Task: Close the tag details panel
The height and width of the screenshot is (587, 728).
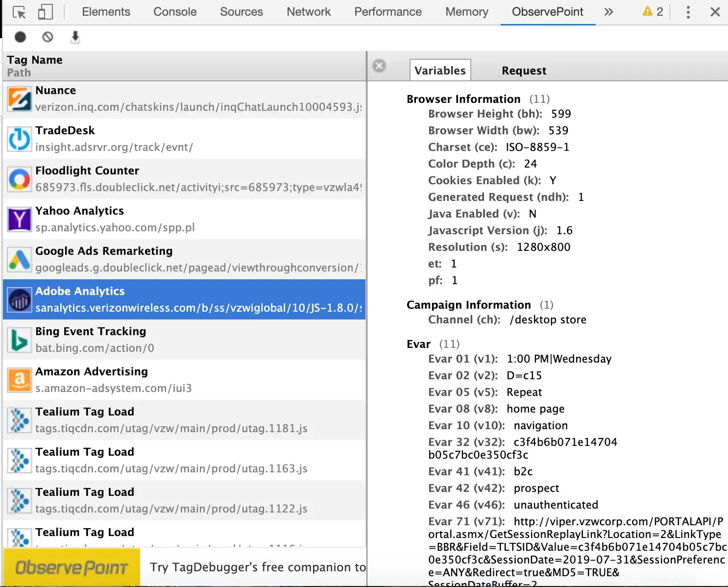Action: click(x=379, y=66)
